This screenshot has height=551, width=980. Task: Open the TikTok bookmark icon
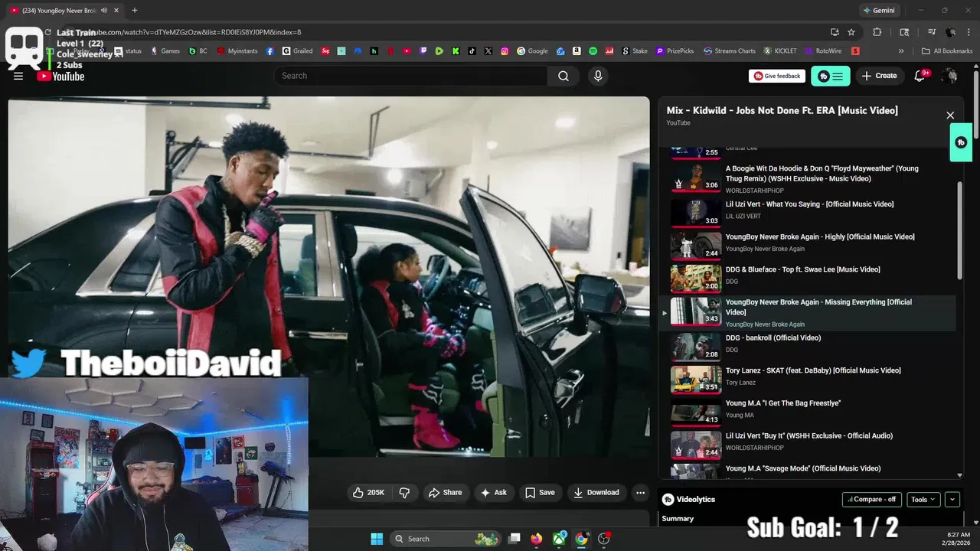472,51
